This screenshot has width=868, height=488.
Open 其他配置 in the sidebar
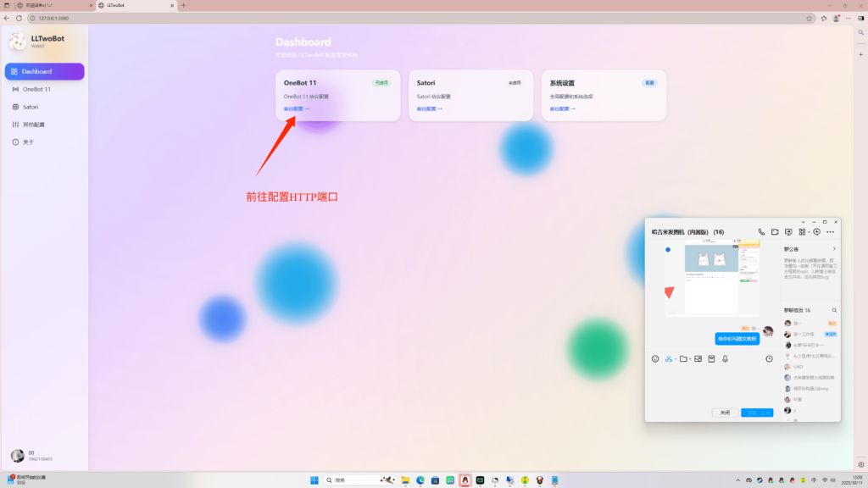point(33,125)
